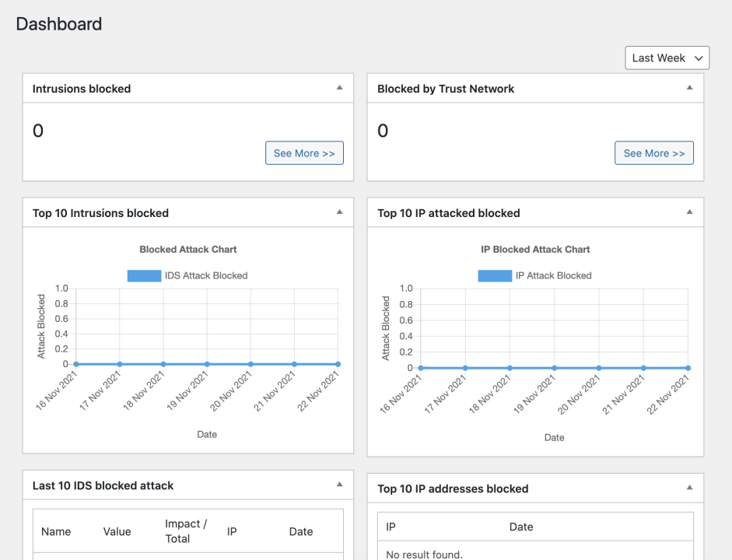Click the Top 10 IP addresses blocked title
732x560 pixels.
tap(453, 488)
